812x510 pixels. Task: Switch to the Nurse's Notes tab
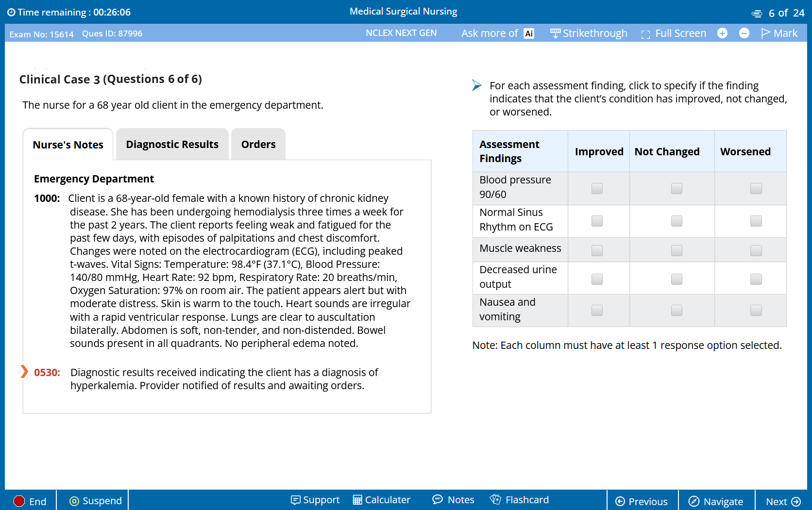(68, 145)
